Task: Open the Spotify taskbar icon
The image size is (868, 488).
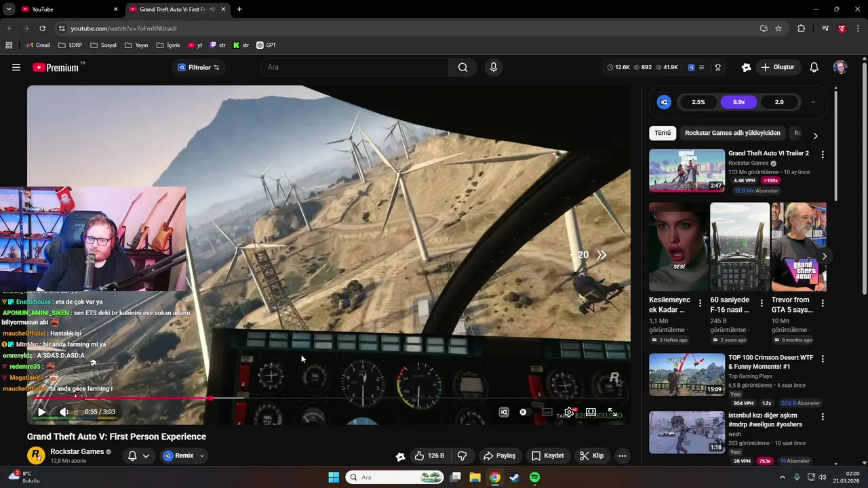Action: (x=534, y=477)
